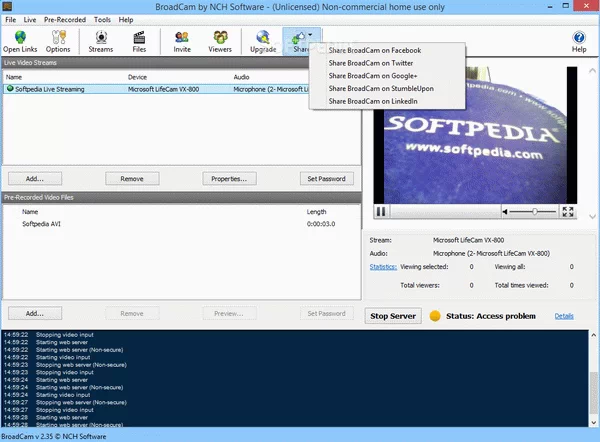Click the Live Video Streams section header
Viewport: 600px width, 442px height.
click(182, 63)
